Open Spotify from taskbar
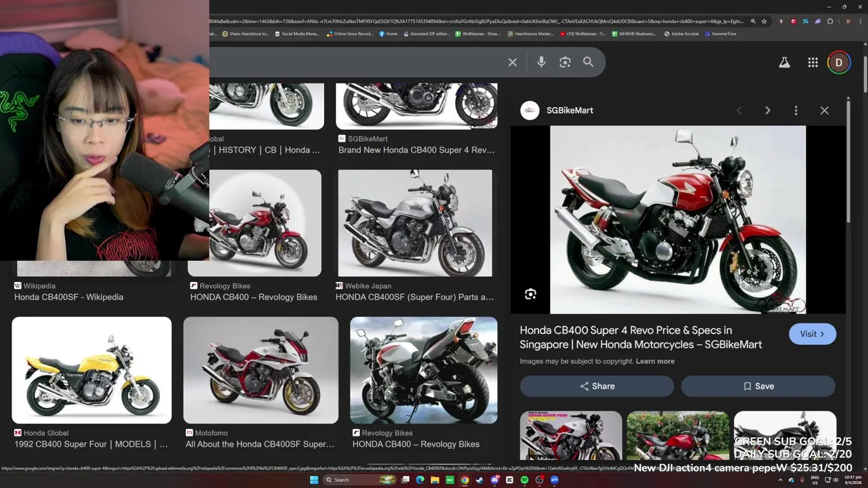Screen dimensions: 868x488 pos(524,480)
